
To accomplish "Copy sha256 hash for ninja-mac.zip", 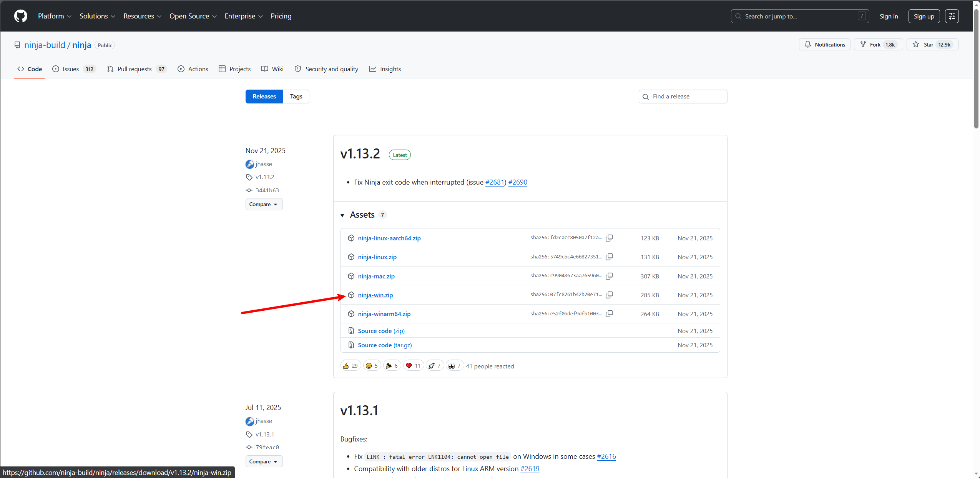I will tap(609, 276).
